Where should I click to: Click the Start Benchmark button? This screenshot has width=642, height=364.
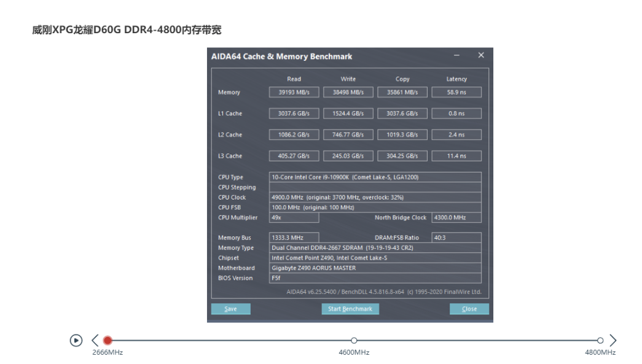coord(350,309)
